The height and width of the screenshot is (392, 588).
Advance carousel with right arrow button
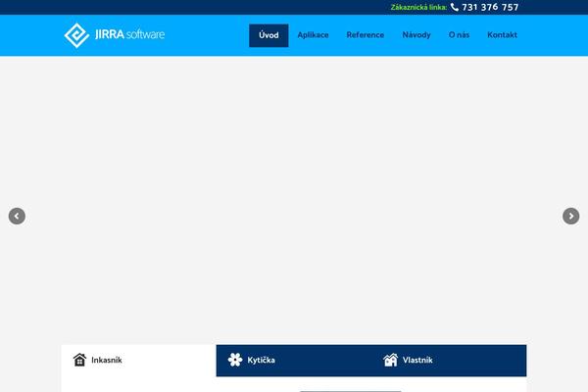[570, 216]
